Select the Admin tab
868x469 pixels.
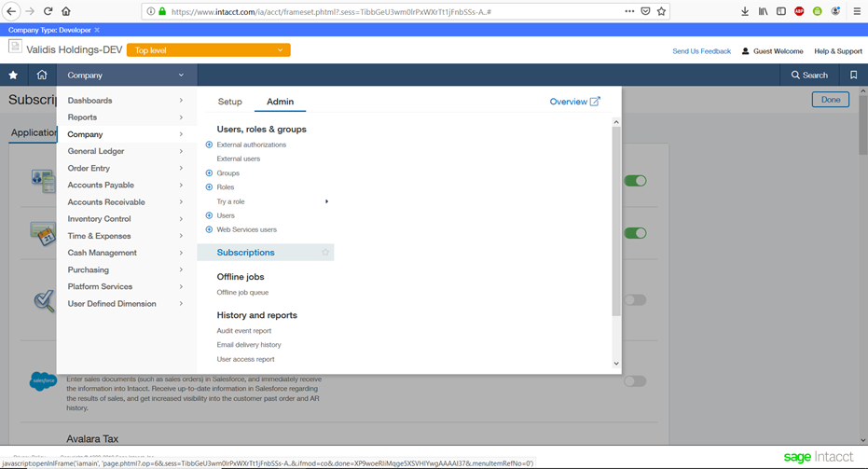(280, 102)
